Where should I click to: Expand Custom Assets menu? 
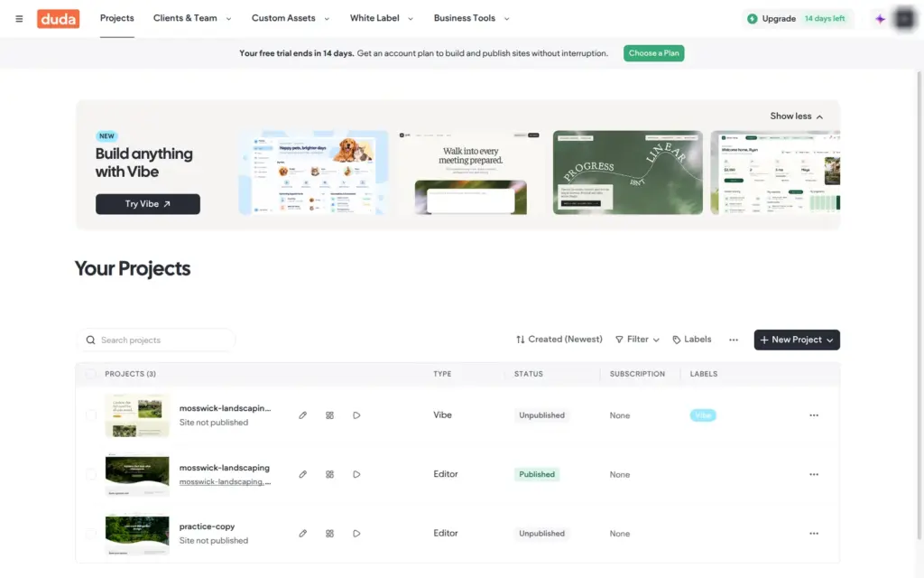coord(291,18)
